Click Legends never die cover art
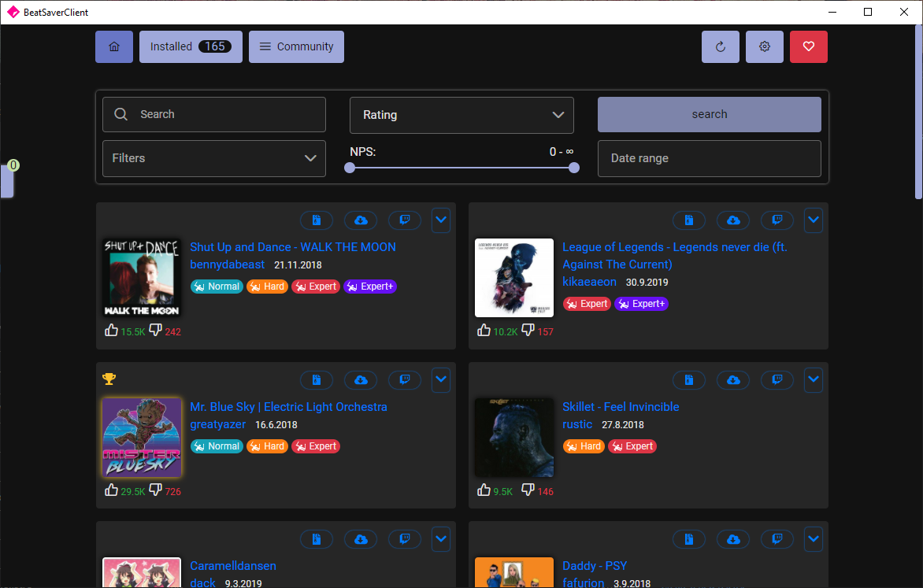This screenshot has height=588, width=923. (514, 278)
